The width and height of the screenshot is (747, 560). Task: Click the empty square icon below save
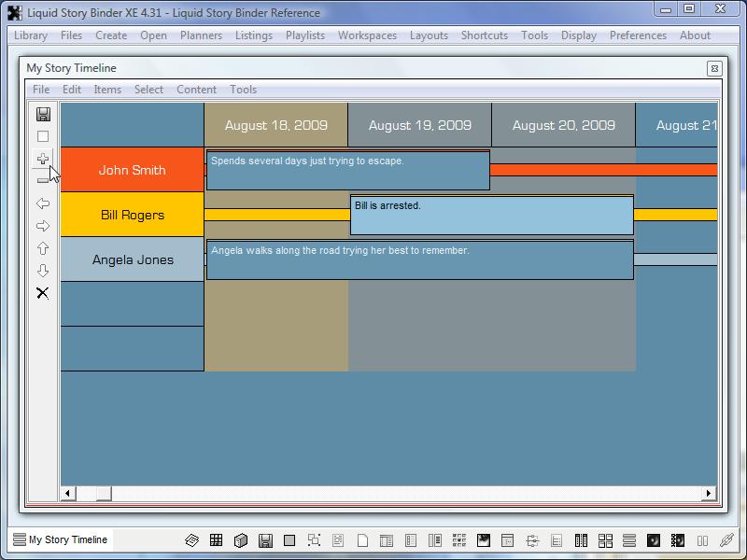43,136
